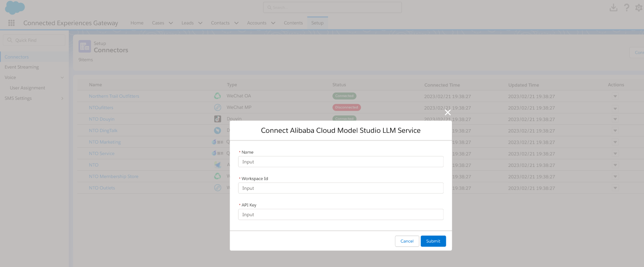The width and height of the screenshot is (644, 267).
Task: Click the download icon in the header
Action: point(613,8)
